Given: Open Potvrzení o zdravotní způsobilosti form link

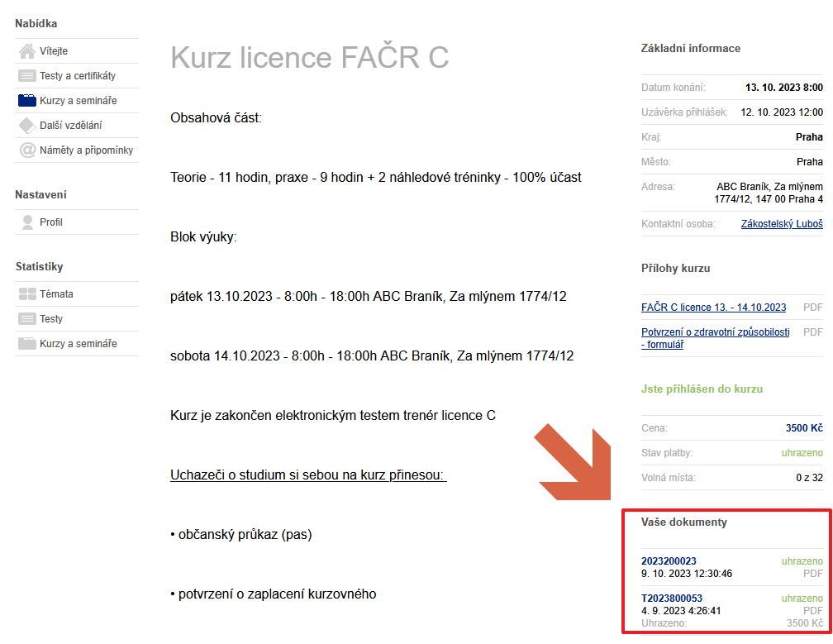Looking at the screenshot, I should pos(715,338).
